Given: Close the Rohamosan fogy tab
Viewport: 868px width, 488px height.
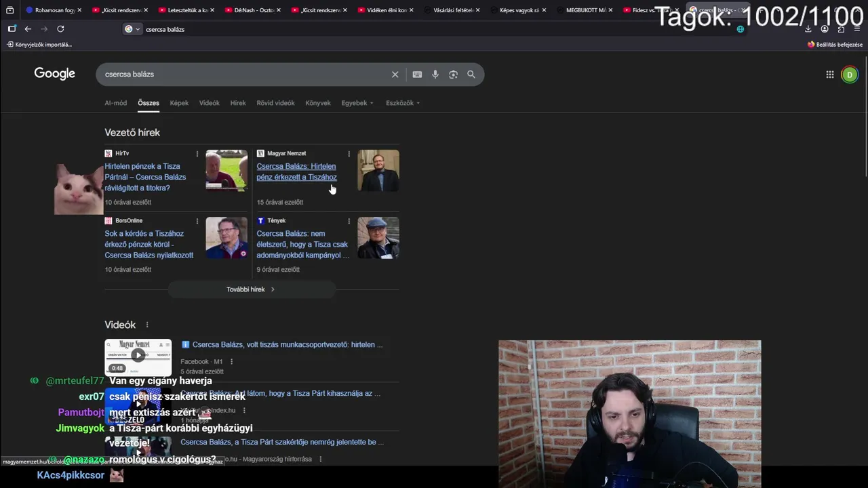Looking at the screenshot, I should click(79, 10).
